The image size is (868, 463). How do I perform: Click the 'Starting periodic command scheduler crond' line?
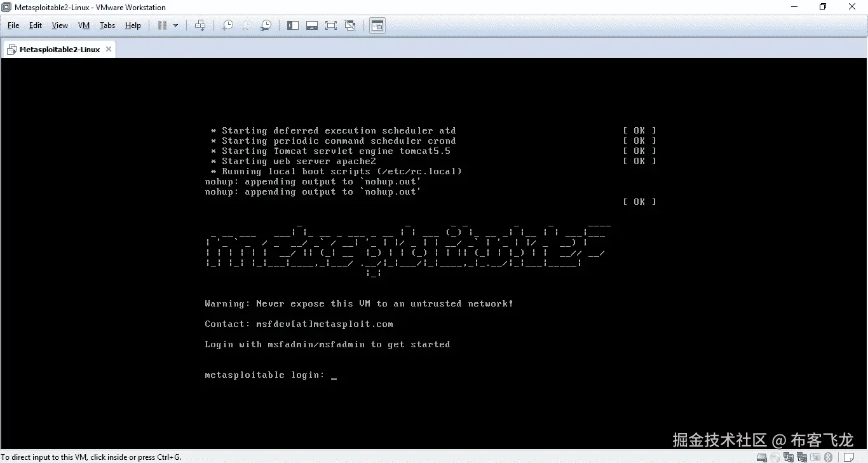point(334,141)
